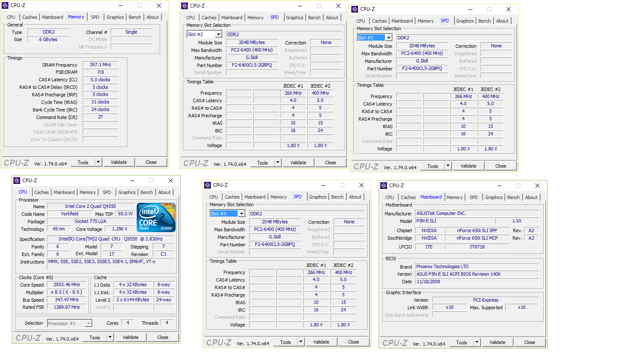Click the DRAM Frequency 397.1 MHz value

tap(100, 65)
